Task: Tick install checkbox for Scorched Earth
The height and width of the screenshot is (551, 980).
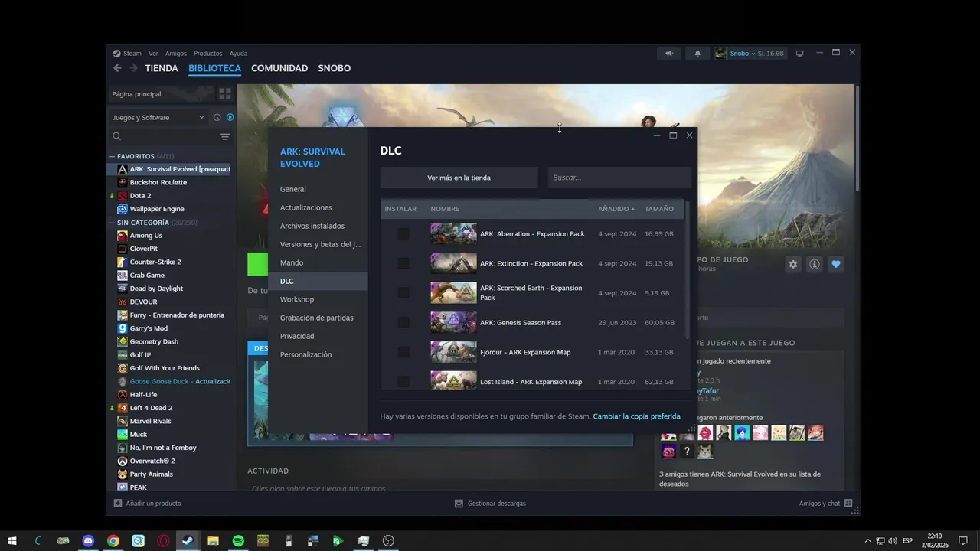Action: [x=403, y=293]
